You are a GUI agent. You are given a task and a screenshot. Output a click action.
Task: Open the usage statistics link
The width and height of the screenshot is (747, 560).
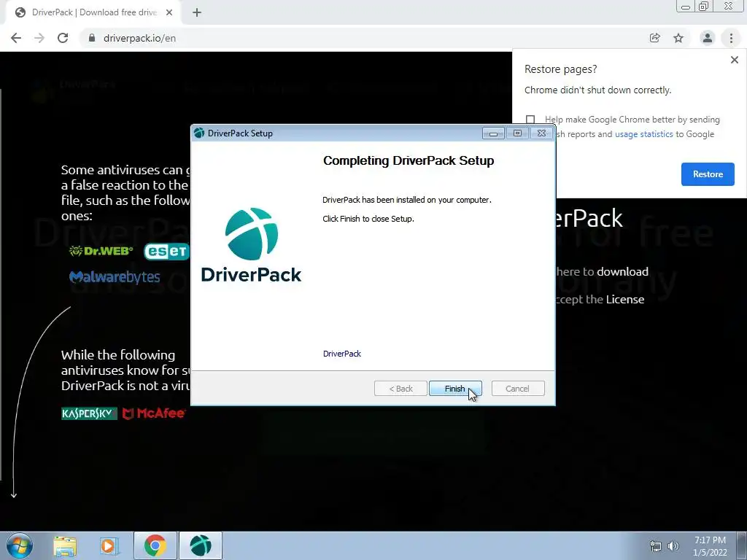click(x=643, y=134)
